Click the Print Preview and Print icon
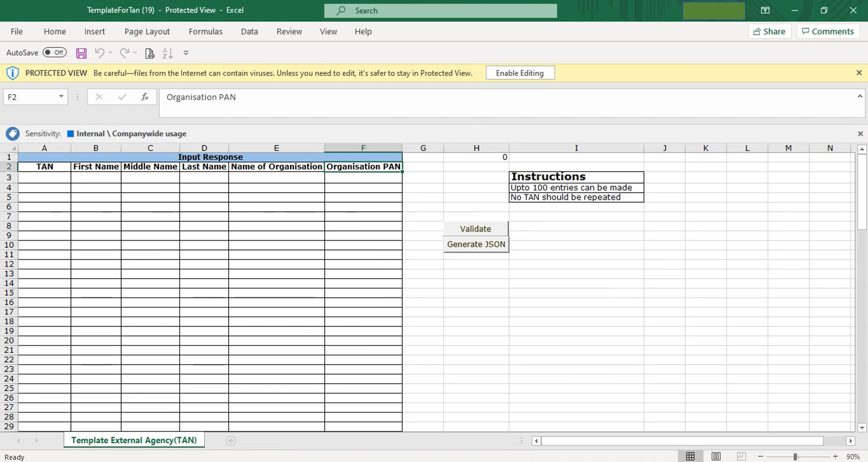Viewport: 868px width, 462px height. (150, 53)
